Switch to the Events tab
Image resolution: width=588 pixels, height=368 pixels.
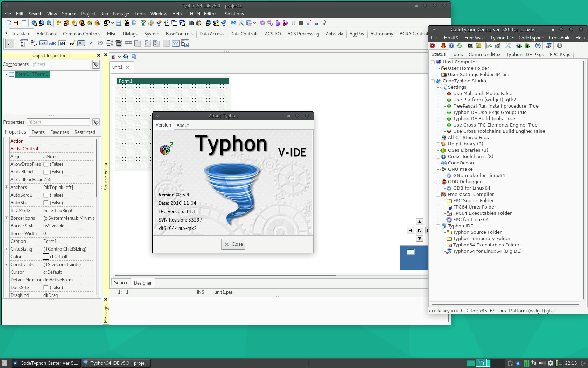coord(38,132)
